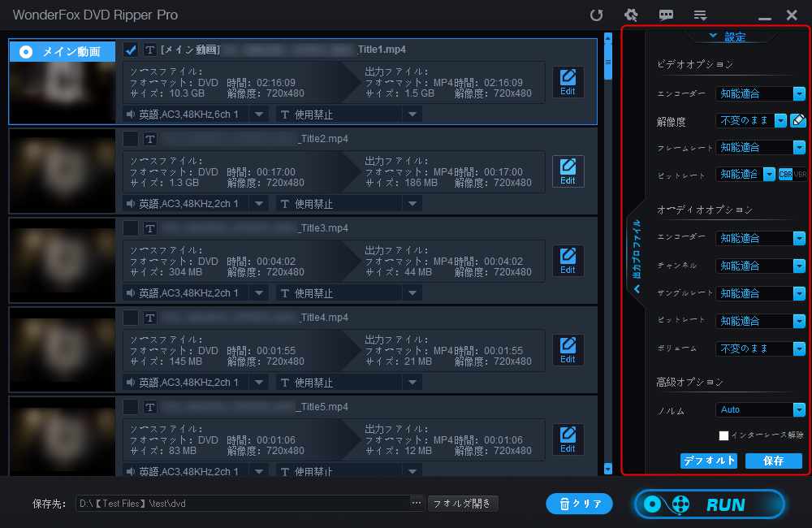This screenshot has height=528, width=812.
Task: Click the scrollbar up arrow
Action: pos(608,39)
